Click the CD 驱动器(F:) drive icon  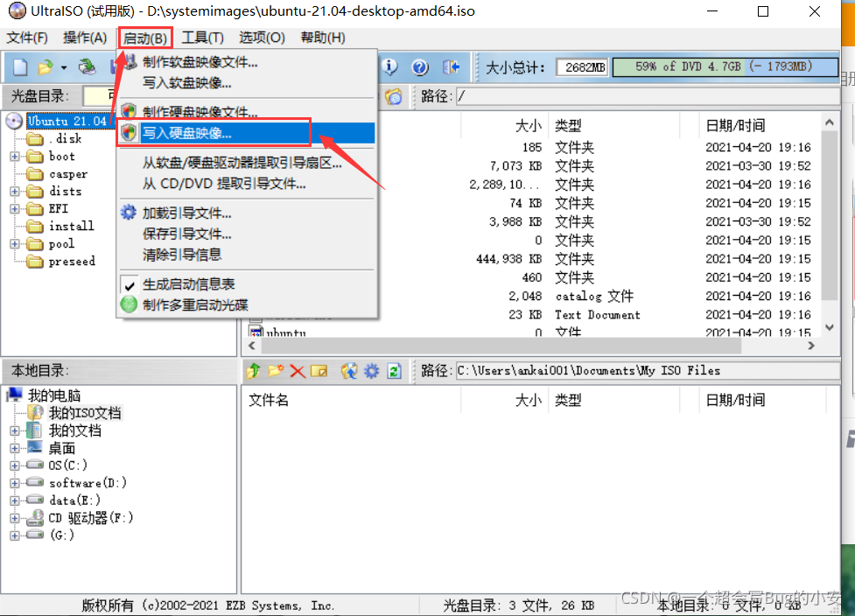pyautogui.click(x=35, y=517)
